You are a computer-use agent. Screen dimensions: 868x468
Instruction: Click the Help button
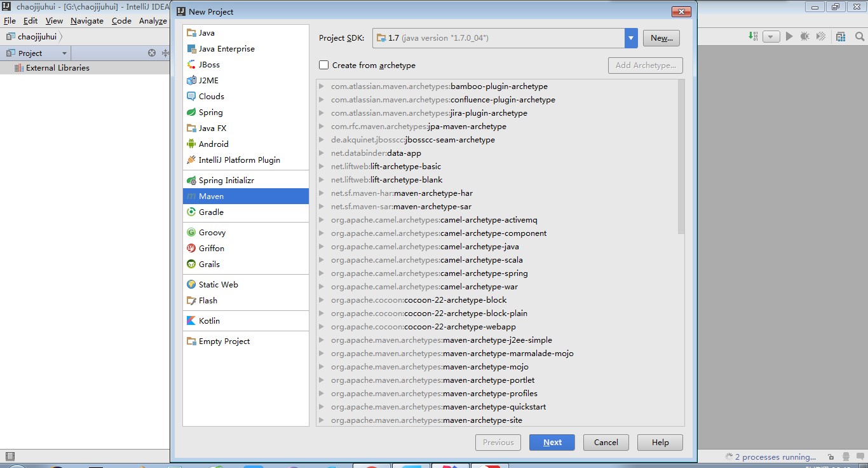[x=660, y=443]
